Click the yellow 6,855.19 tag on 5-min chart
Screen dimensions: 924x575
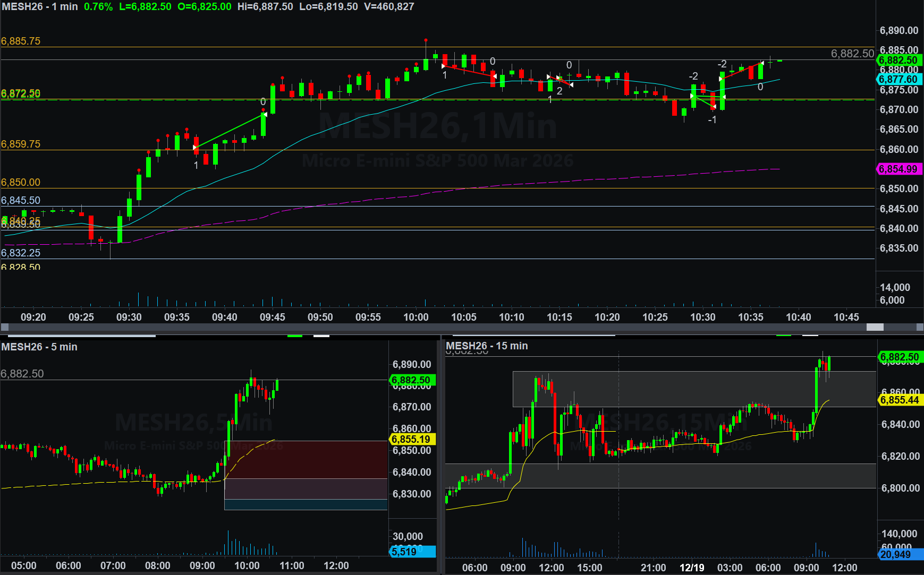point(412,439)
